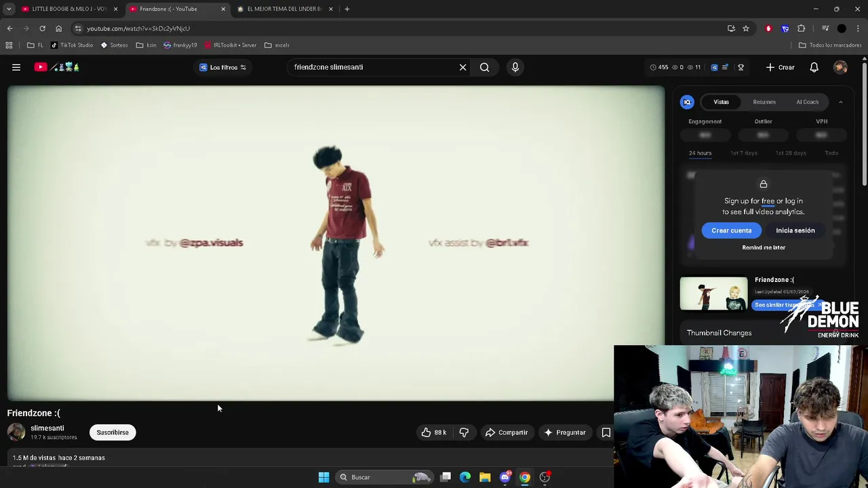
Task: Select the 24 hours range tab
Action: click(x=700, y=153)
